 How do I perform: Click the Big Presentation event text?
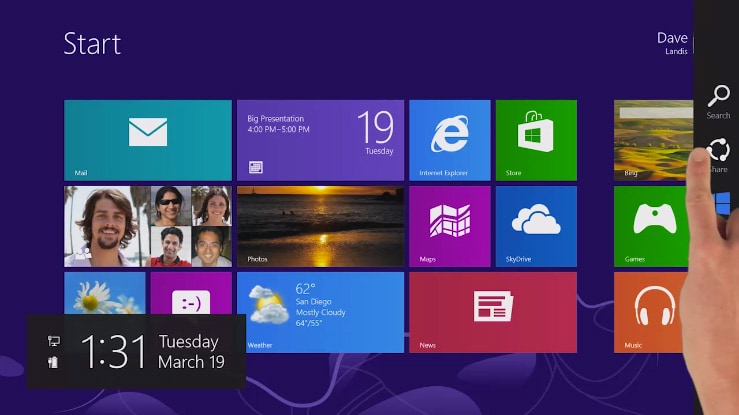pyautogui.click(x=276, y=119)
